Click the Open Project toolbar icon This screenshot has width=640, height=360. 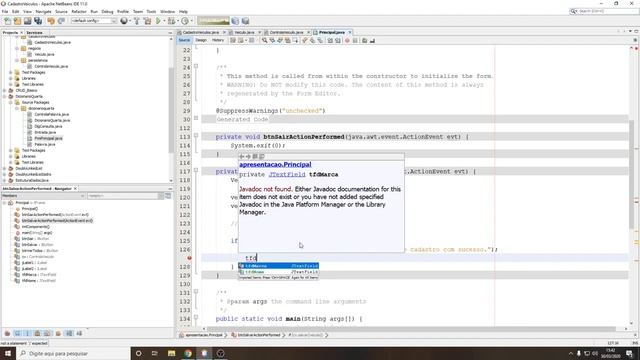click(x=28, y=21)
